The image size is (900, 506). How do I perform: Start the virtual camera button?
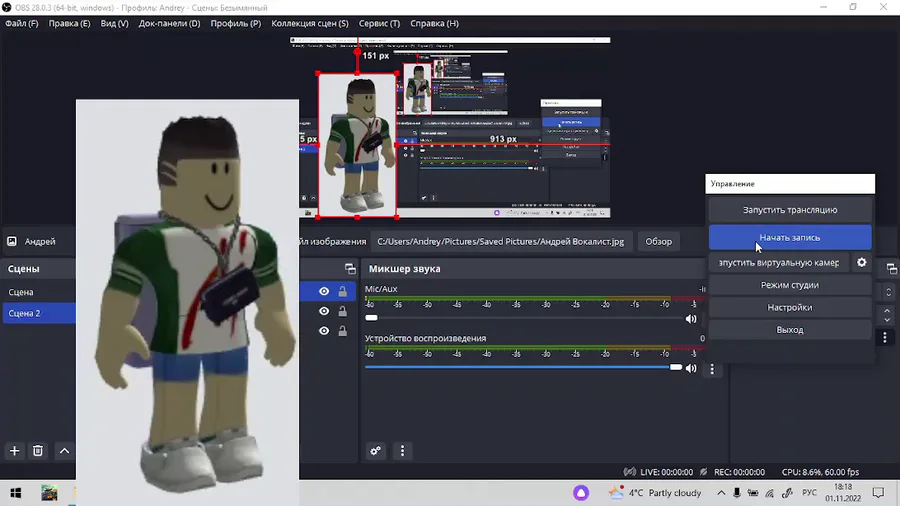pyautogui.click(x=778, y=263)
